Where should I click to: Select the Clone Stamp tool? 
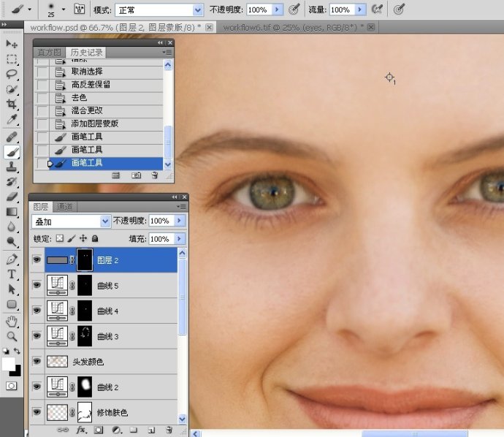12,167
